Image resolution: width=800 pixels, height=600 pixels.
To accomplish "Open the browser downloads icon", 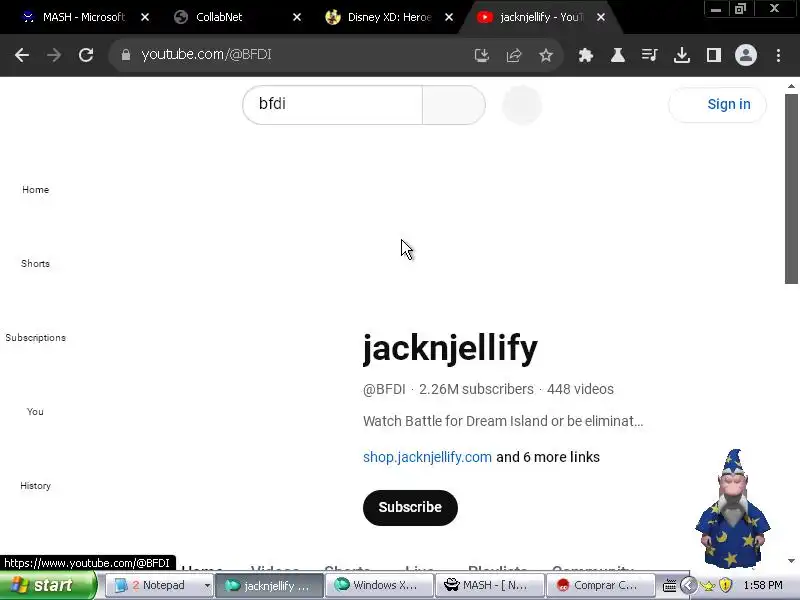I will tap(682, 55).
